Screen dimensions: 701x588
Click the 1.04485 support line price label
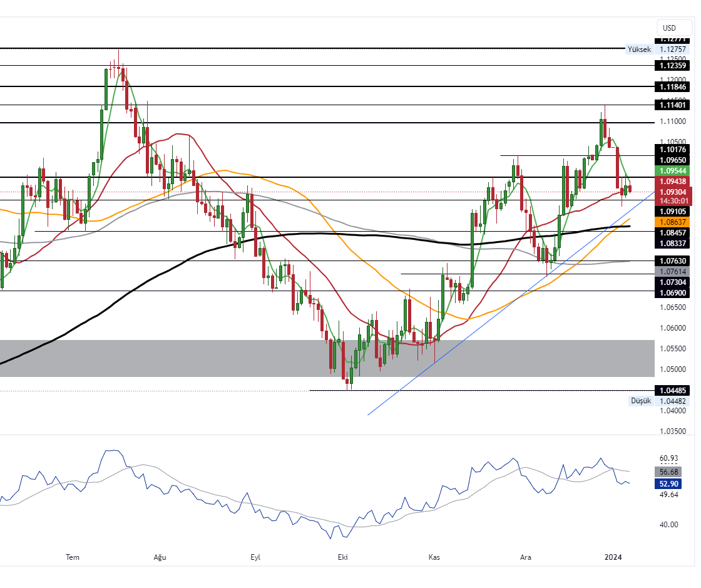pyautogui.click(x=673, y=390)
